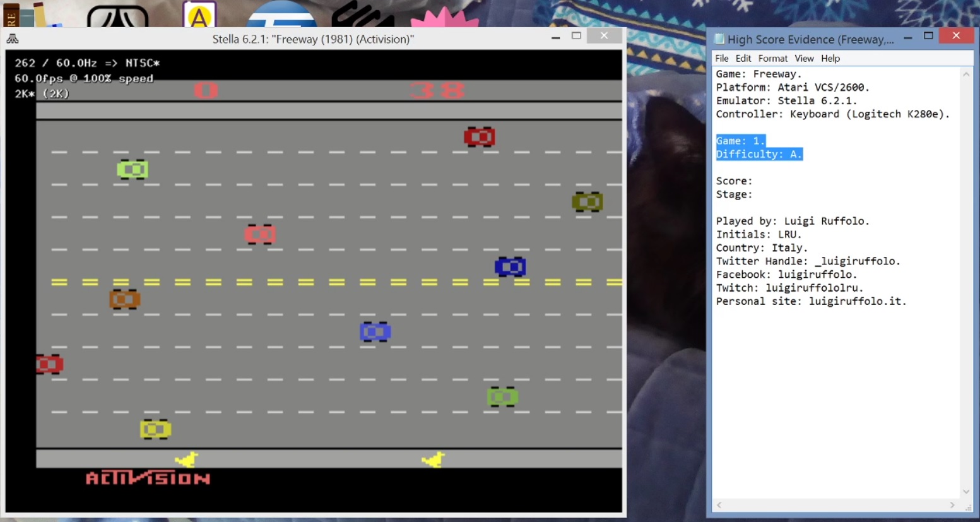
Task: Click the 'Personal site: luigiruffolo.it.' line
Action: (x=811, y=301)
